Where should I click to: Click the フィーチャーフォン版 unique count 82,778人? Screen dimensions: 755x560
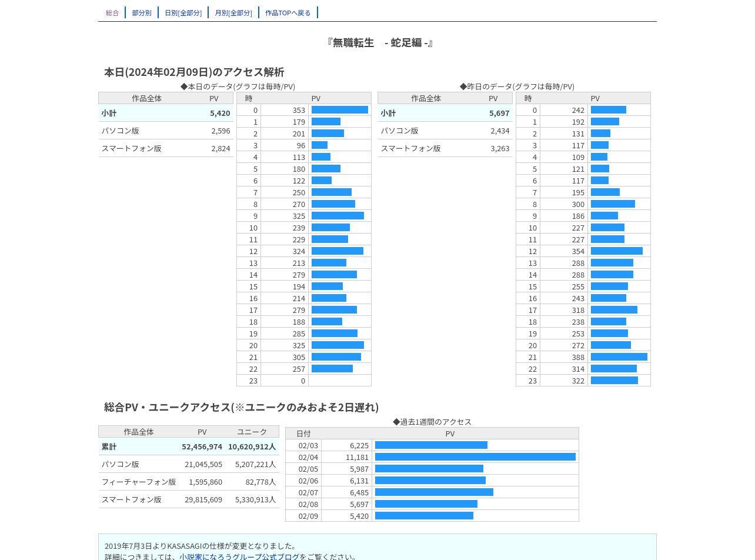(x=260, y=482)
